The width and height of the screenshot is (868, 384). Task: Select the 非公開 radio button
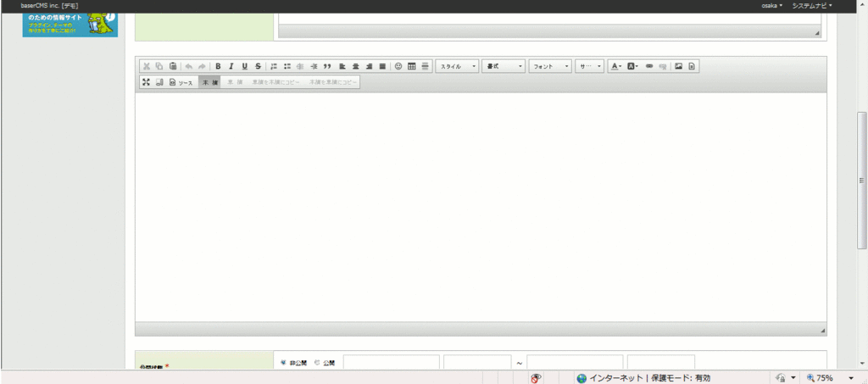[283, 363]
